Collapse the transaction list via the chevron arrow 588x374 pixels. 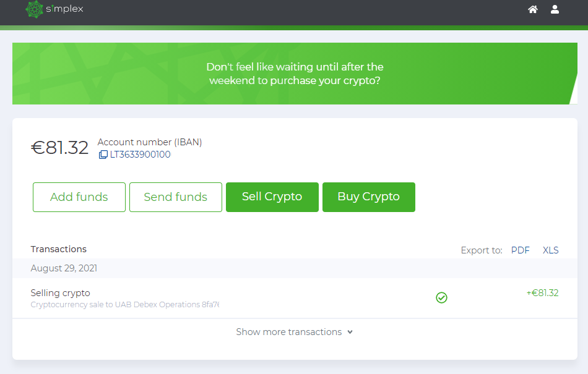351,332
